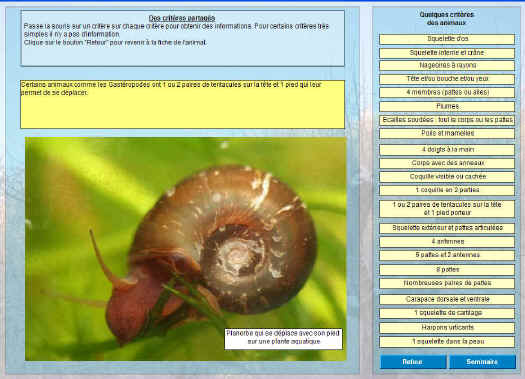525x379 pixels.
Task: Select the '4 antennes' criterion
Action: (447, 242)
